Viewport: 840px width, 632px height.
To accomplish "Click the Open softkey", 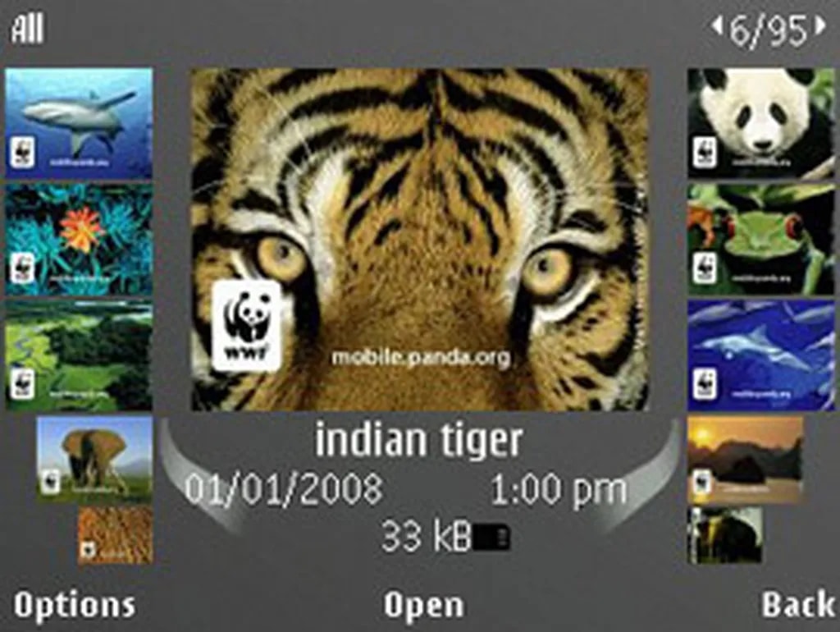I will click(423, 606).
